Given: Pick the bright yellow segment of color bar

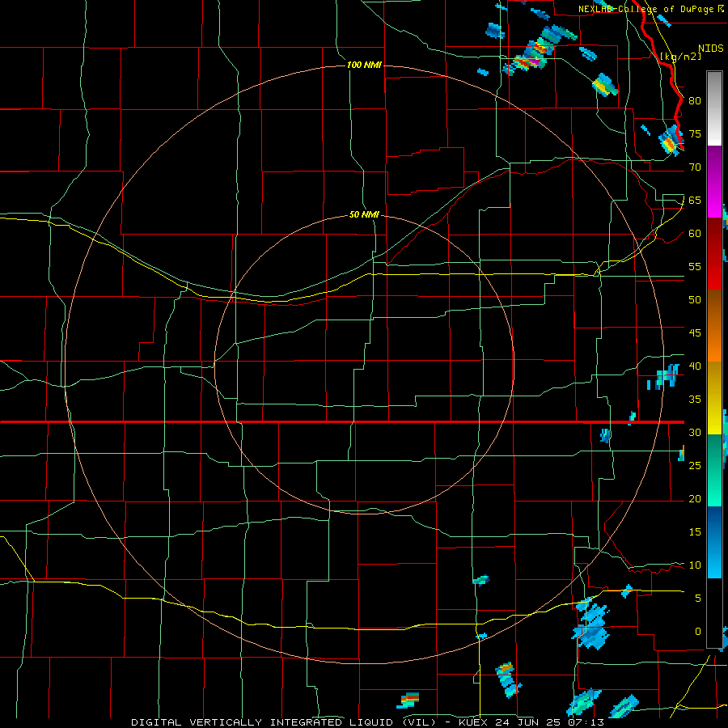Looking at the screenshot, I should click(x=714, y=421).
